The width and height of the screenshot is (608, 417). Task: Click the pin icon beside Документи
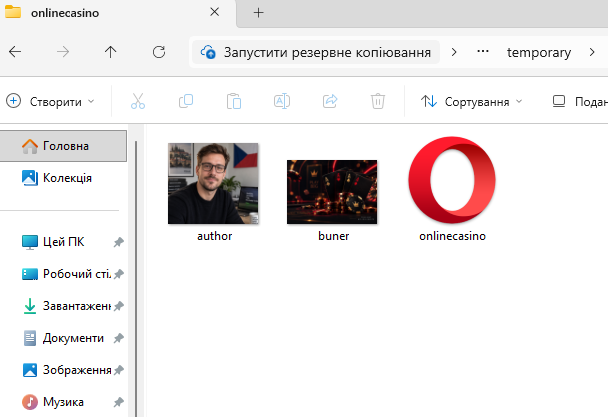[119, 338]
